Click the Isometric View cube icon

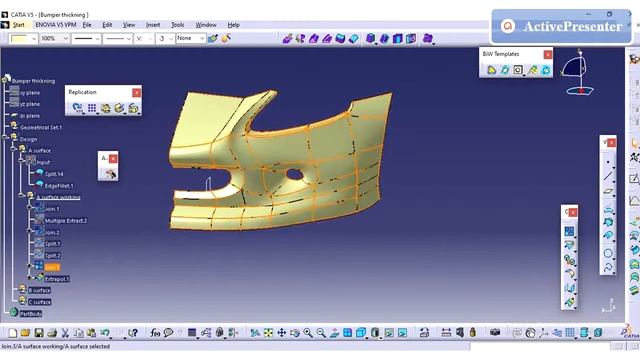tap(361, 333)
